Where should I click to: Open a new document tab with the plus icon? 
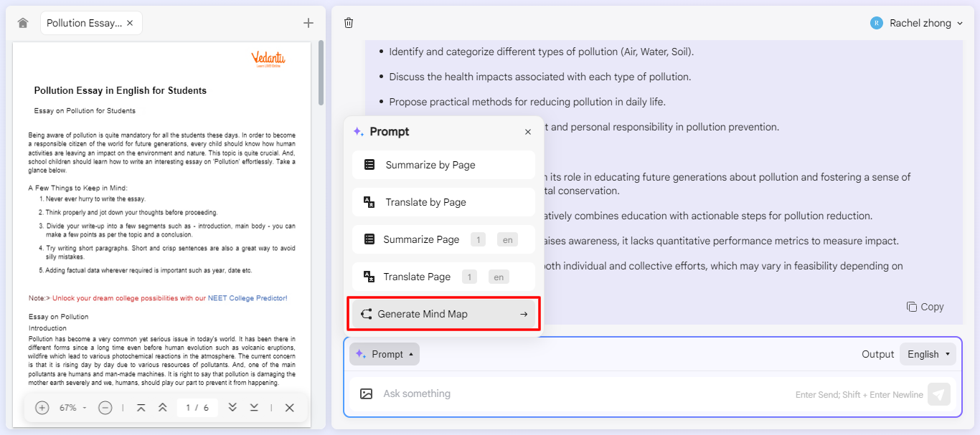point(308,22)
